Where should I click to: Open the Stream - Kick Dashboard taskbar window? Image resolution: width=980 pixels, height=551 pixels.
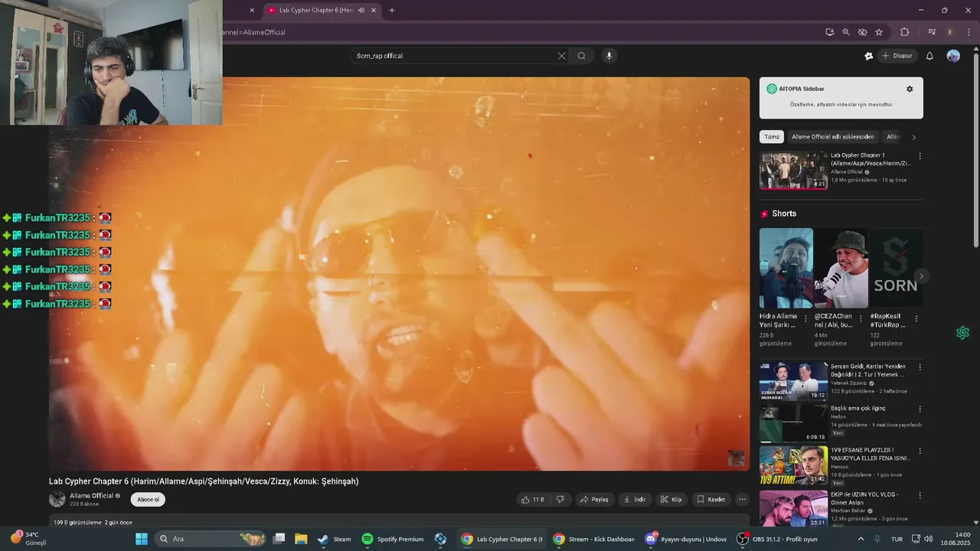pyautogui.click(x=594, y=539)
